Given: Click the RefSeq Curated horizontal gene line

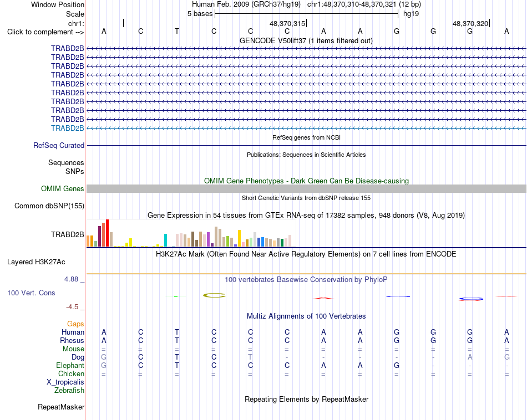Looking at the screenshot, I should click(x=306, y=145).
